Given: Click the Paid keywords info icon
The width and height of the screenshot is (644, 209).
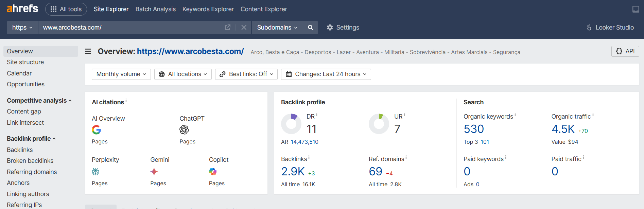Looking at the screenshot, I should pyautogui.click(x=506, y=157).
